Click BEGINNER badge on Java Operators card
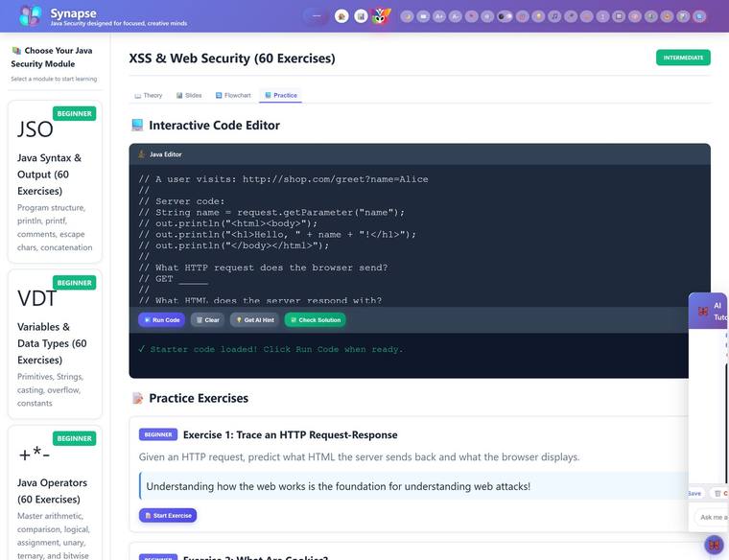 pos(75,438)
